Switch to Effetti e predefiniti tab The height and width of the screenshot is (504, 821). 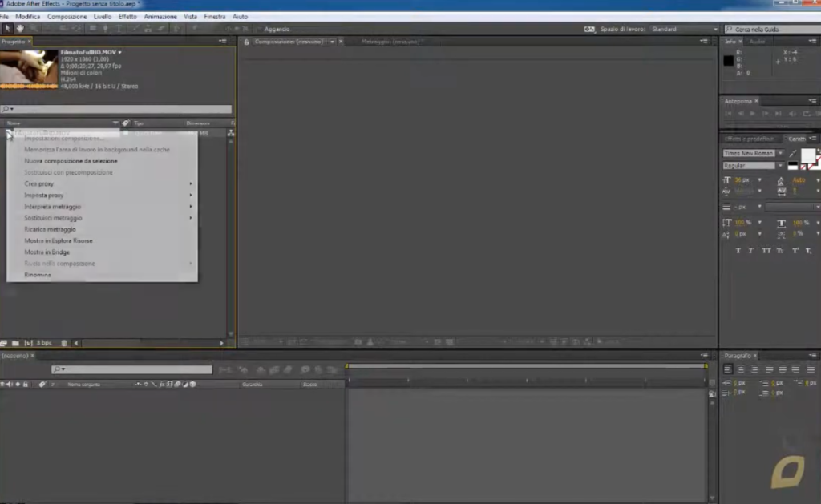point(750,139)
